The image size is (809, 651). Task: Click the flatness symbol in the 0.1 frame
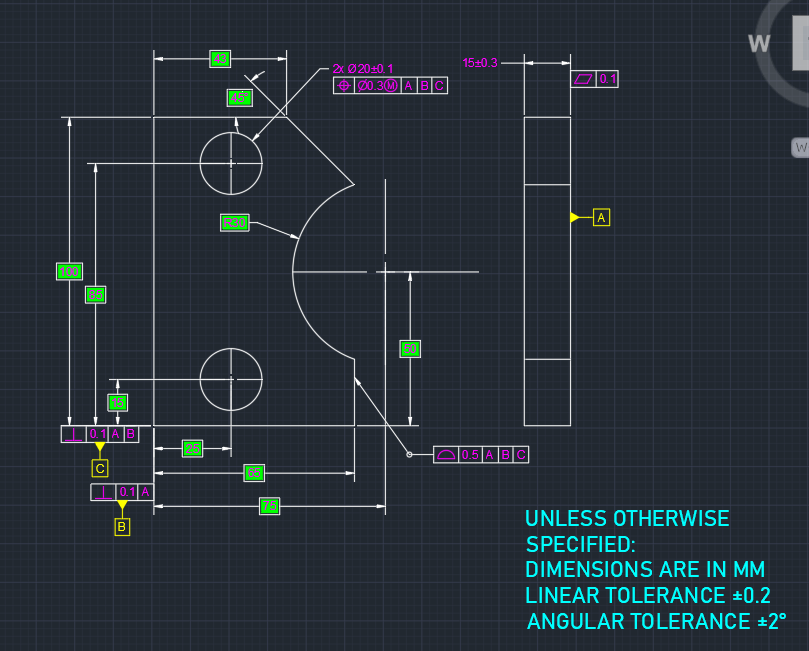click(583, 79)
